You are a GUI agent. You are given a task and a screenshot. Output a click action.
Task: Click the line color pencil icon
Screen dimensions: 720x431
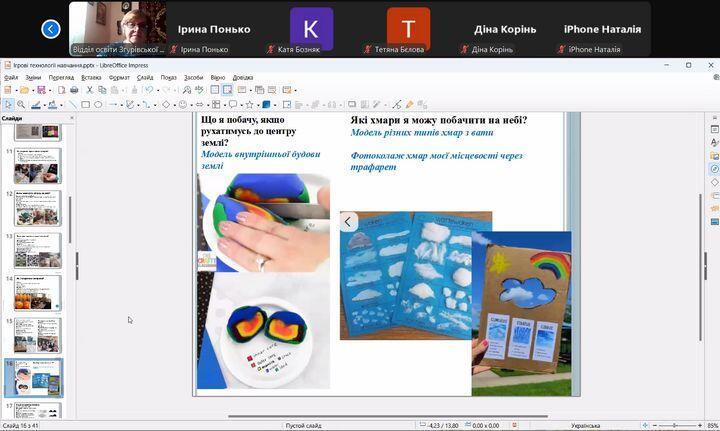click(x=36, y=105)
